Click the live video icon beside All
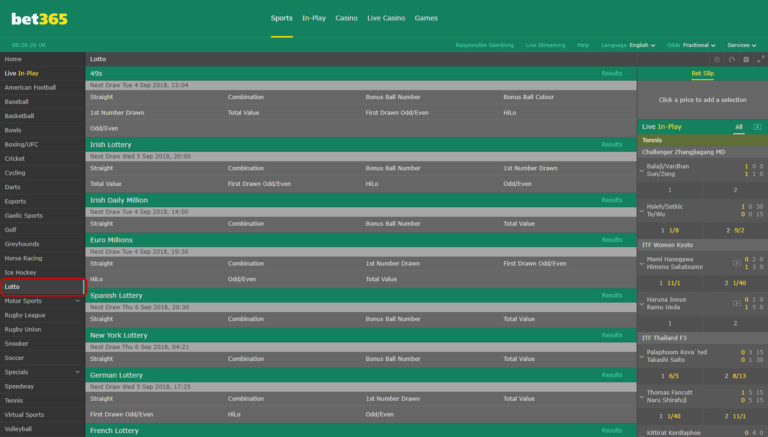 (757, 127)
